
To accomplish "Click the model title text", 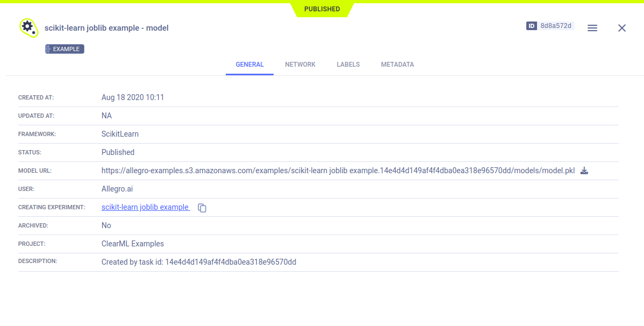I will [x=106, y=27].
